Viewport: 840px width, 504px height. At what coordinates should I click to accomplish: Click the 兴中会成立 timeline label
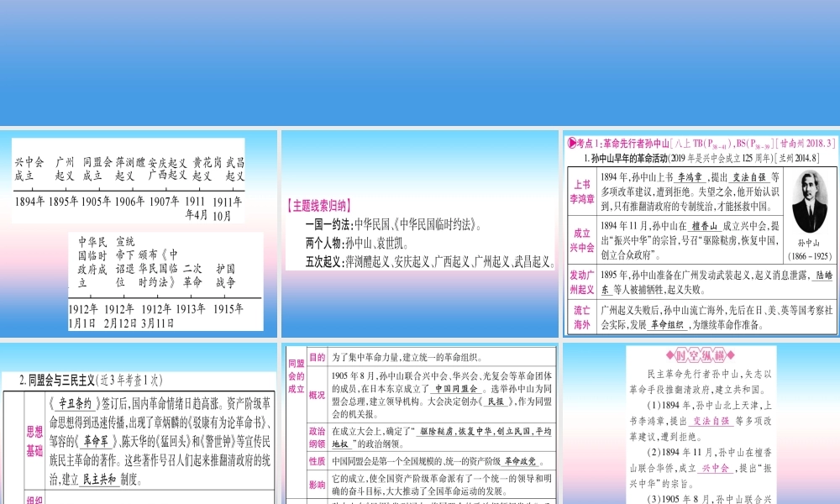[29, 169]
